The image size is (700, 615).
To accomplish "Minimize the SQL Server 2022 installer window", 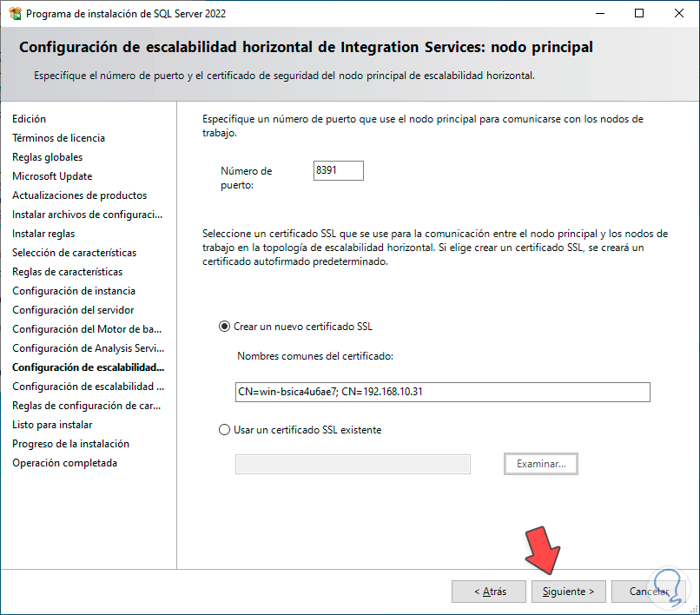I will [600, 13].
